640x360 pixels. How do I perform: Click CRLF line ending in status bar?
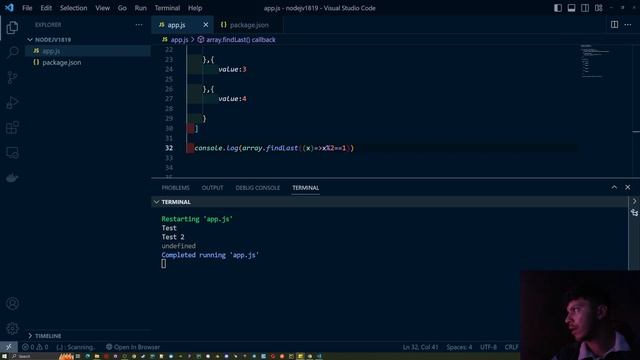511,347
